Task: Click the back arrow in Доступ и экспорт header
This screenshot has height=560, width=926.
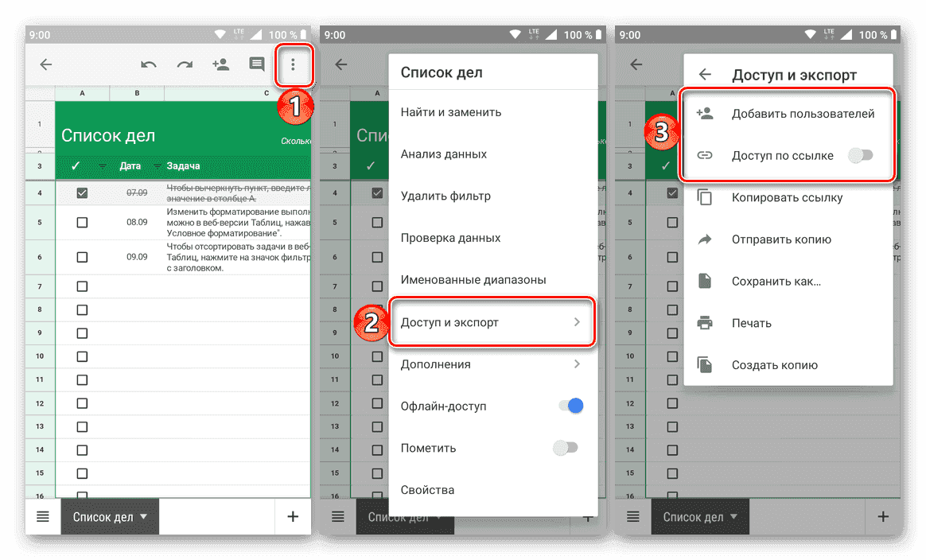Action: 705,73
